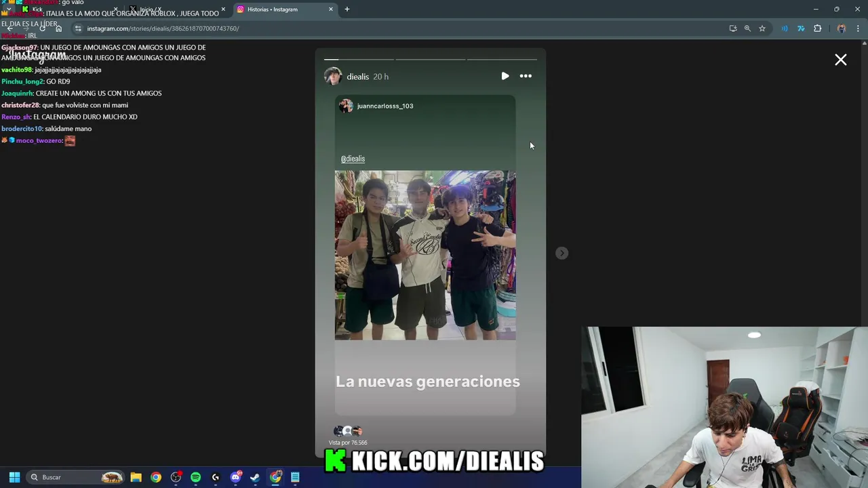
Task: Go to the browser home page
Action: point(58,28)
